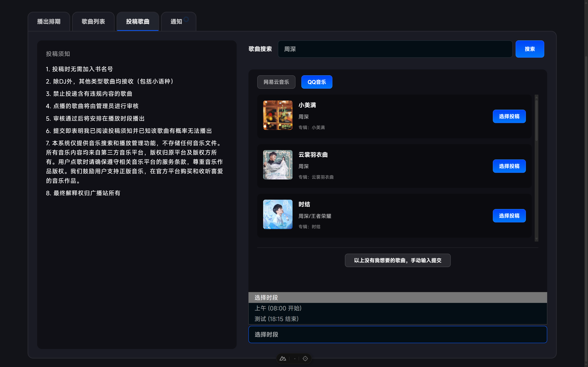Click the 小美满 album cover thumbnail
This screenshot has height=367, width=588.
(x=278, y=115)
